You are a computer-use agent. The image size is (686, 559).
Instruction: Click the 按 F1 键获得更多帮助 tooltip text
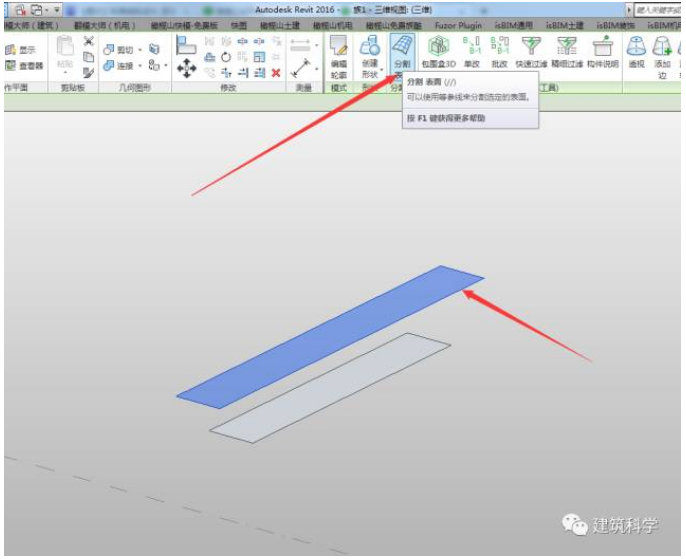(x=446, y=118)
